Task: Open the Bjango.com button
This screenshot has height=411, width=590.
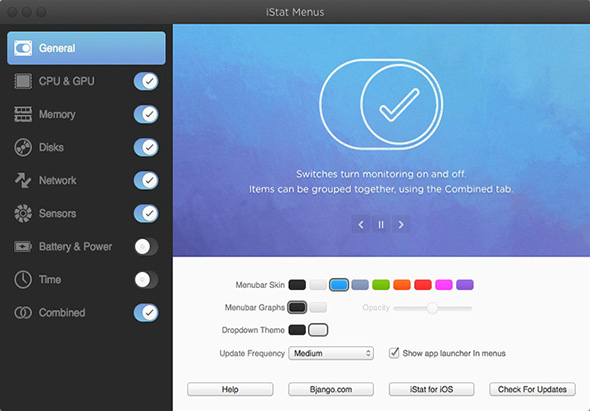Action: [x=331, y=389]
